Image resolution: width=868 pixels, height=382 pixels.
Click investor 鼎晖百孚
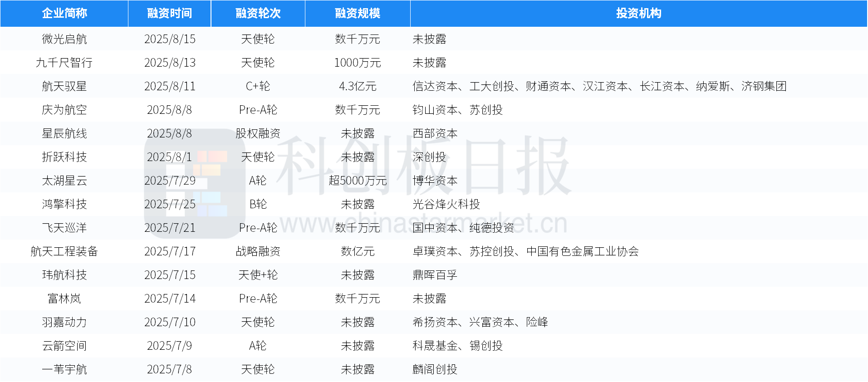[x=435, y=275]
